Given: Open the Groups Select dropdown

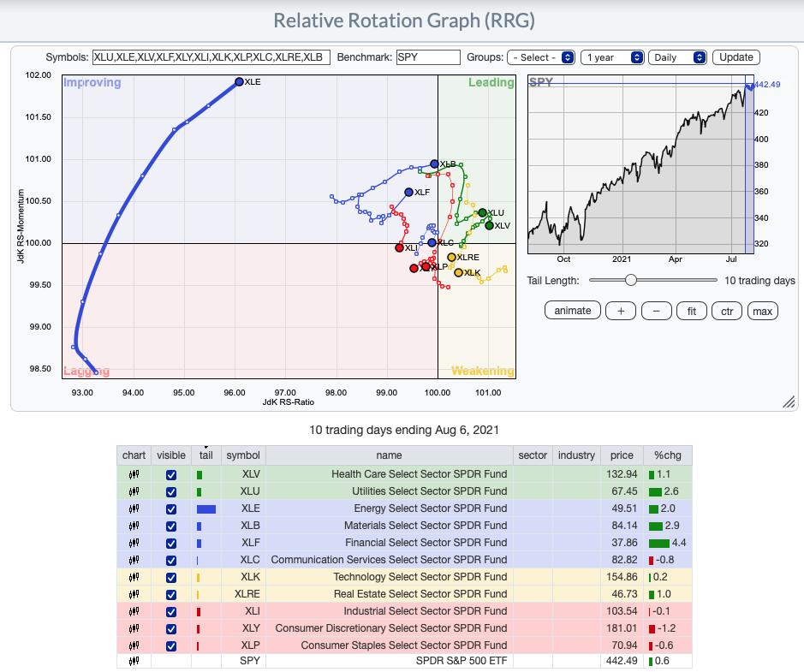Looking at the screenshot, I should pyautogui.click(x=541, y=57).
